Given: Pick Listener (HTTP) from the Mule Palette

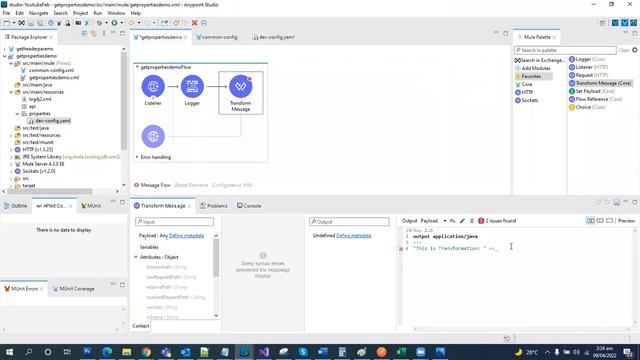Looking at the screenshot, I should point(588,67).
